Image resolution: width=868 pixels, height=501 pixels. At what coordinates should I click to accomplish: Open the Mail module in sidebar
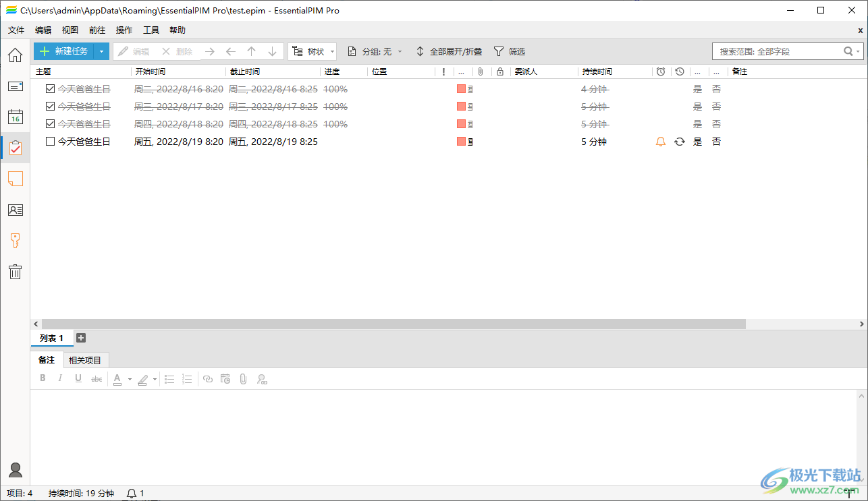click(15, 86)
